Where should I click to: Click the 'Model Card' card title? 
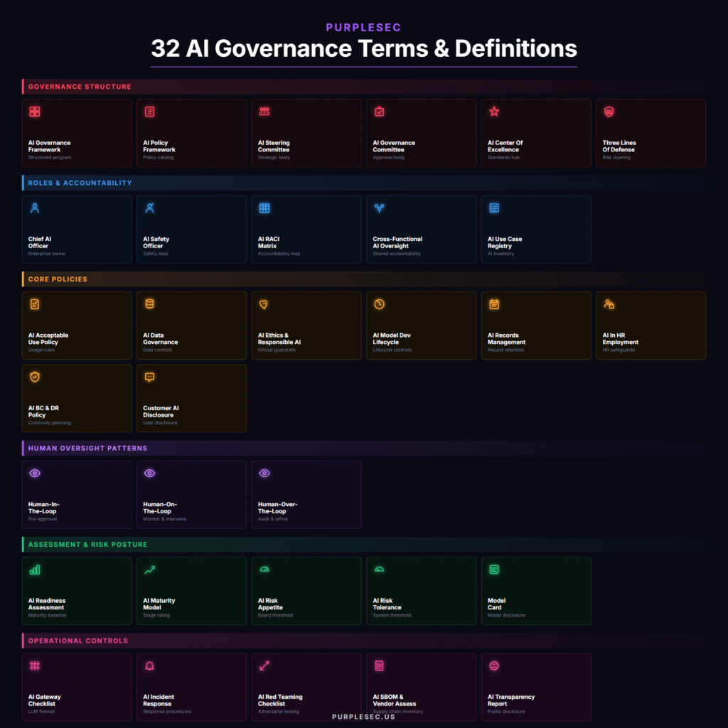[496, 604]
